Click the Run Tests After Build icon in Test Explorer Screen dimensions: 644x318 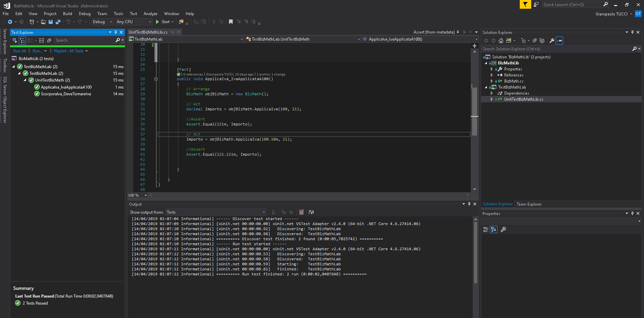(x=14, y=40)
